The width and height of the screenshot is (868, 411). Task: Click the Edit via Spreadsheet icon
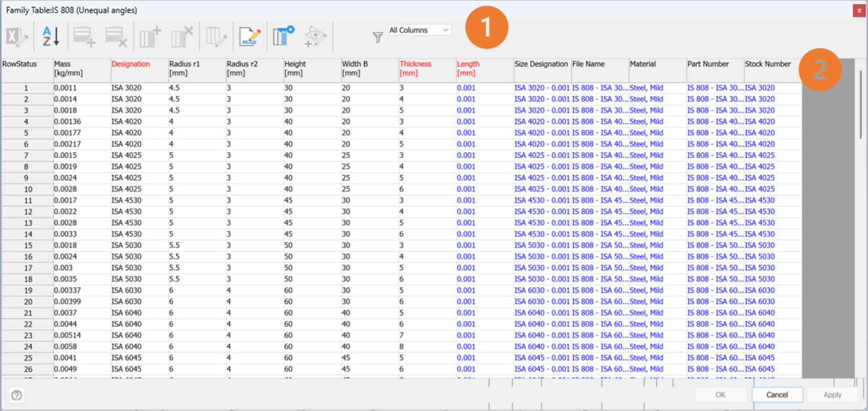(16, 37)
